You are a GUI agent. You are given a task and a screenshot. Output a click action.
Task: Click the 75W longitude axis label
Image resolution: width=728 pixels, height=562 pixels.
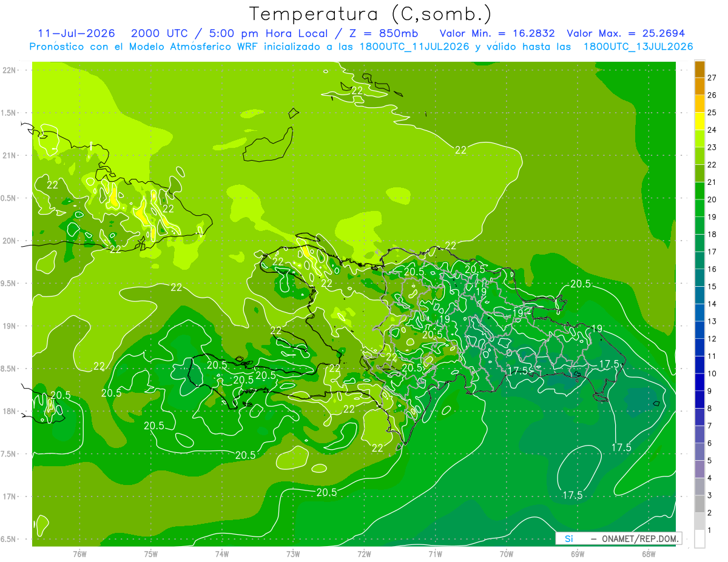tap(150, 554)
